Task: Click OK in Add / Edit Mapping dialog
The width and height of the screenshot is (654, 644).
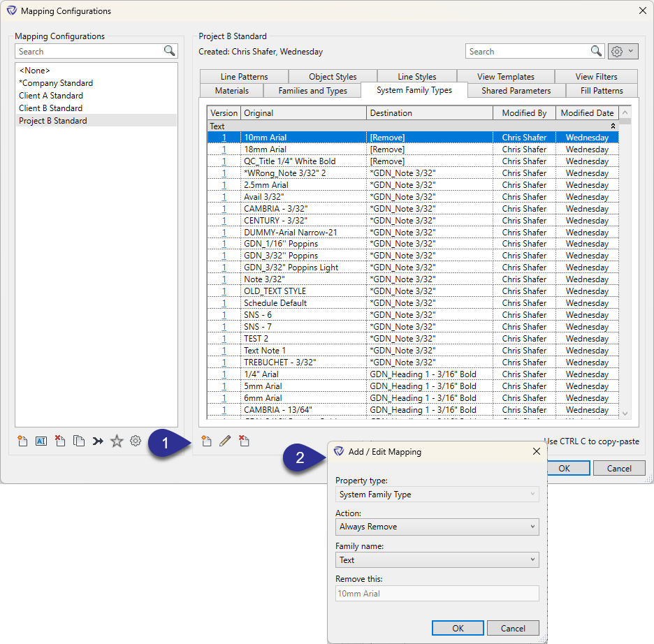Action: pos(458,628)
